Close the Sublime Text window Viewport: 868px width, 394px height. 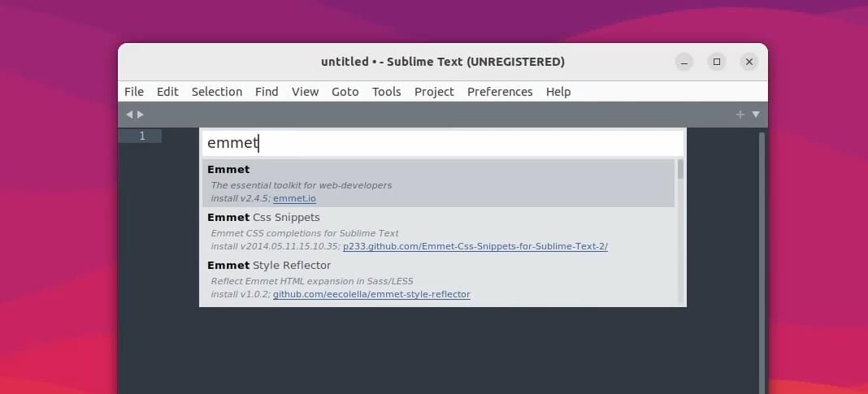pos(749,62)
